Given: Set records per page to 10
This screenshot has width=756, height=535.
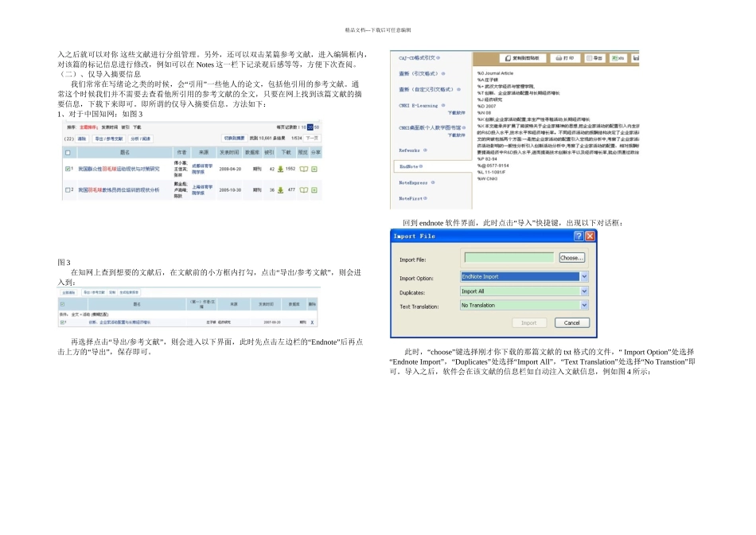Looking at the screenshot, I should click(304, 127).
